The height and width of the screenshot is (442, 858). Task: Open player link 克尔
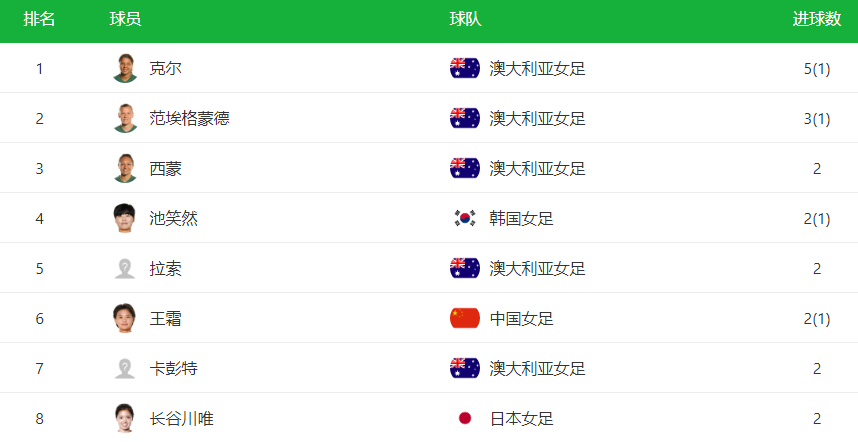coord(165,68)
